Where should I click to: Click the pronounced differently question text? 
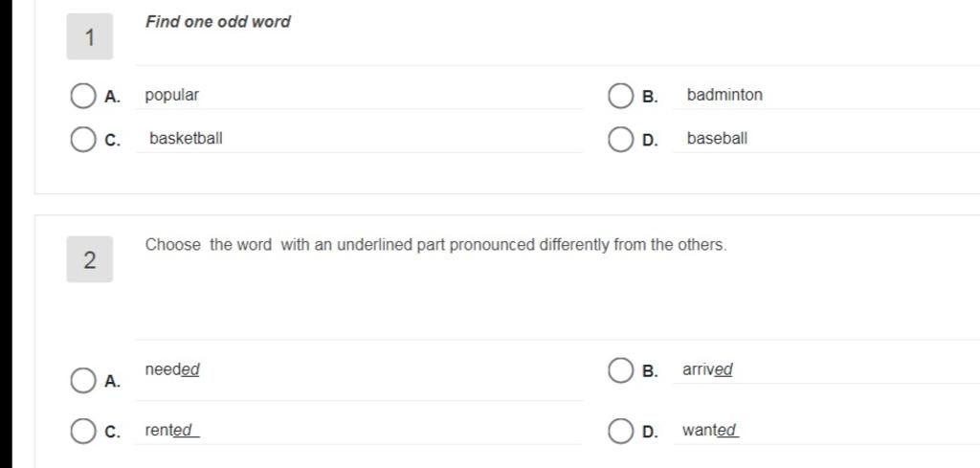[436, 245]
